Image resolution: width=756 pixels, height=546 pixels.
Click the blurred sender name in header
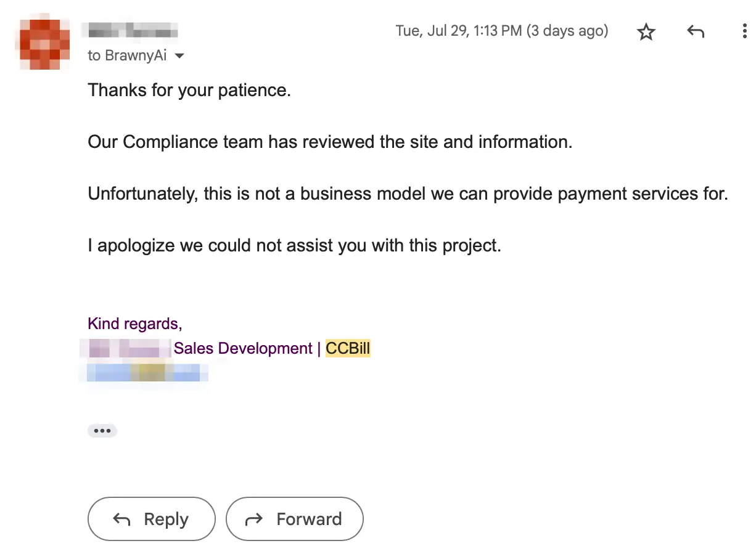[133, 30]
